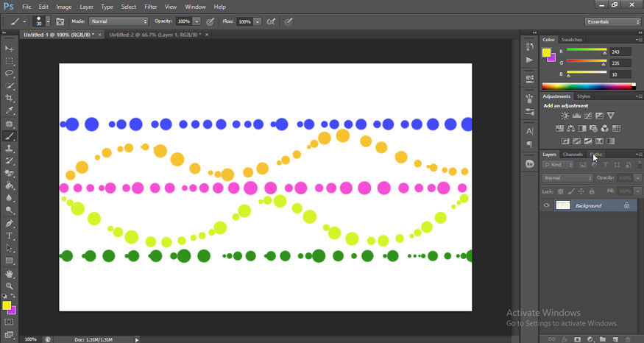The width and height of the screenshot is (644, 343).
Task: Open the Swatches panel tab
Action: coord(572,40)
